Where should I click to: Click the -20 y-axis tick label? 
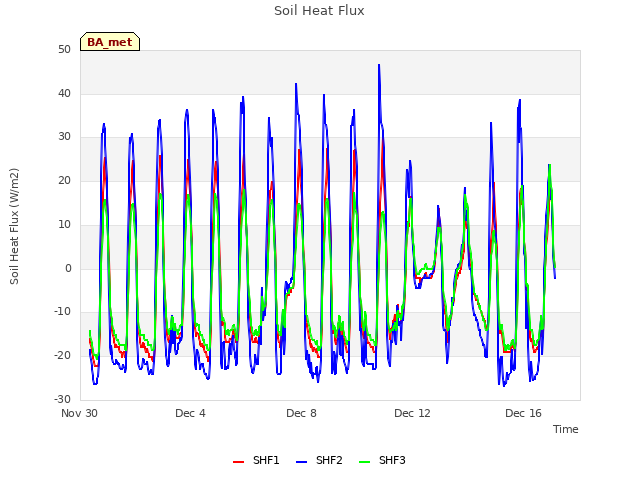63,356
